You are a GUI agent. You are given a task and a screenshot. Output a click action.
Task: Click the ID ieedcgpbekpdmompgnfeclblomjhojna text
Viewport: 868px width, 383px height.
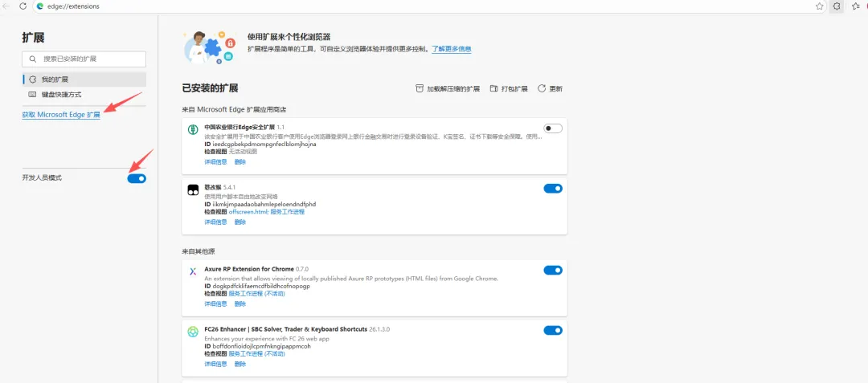tap(260, 145)
